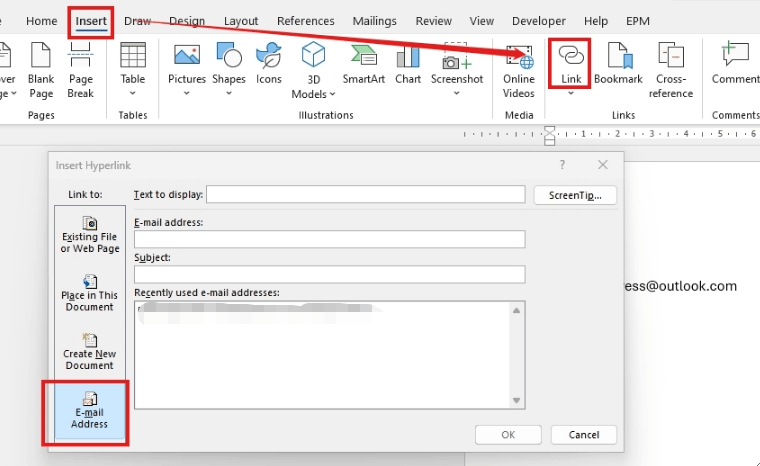Insert a Page Break
Image resolution: width=760 pixels, height=466 pixels.
click(80, 70)
